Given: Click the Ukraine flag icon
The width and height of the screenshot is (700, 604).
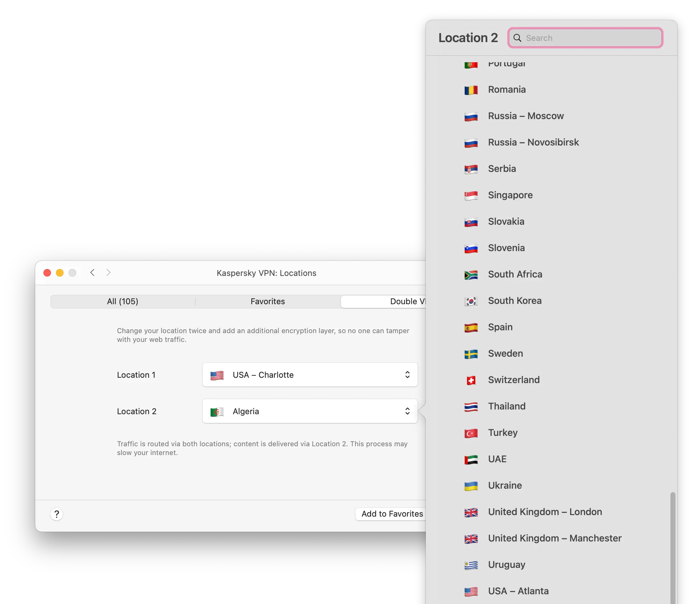Looking at the screenshot, I should (x=471, y=486).
